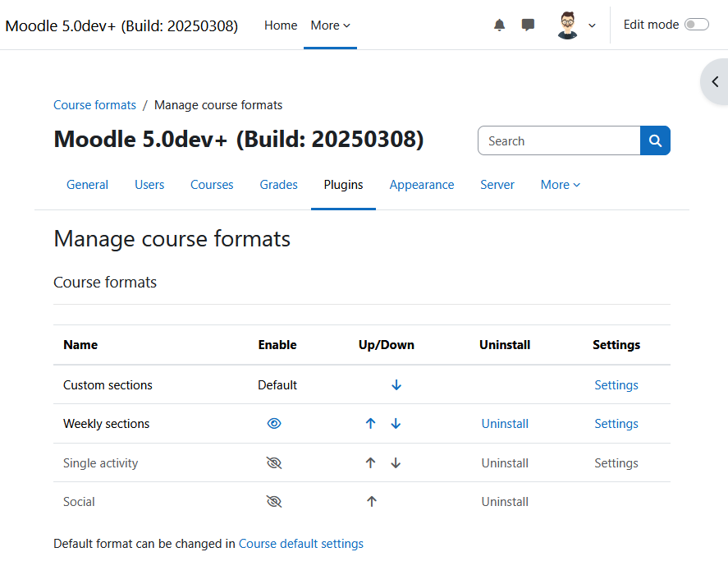Click the Moodle 5.0dev+ site name in navbar

[x=121, y=25]
